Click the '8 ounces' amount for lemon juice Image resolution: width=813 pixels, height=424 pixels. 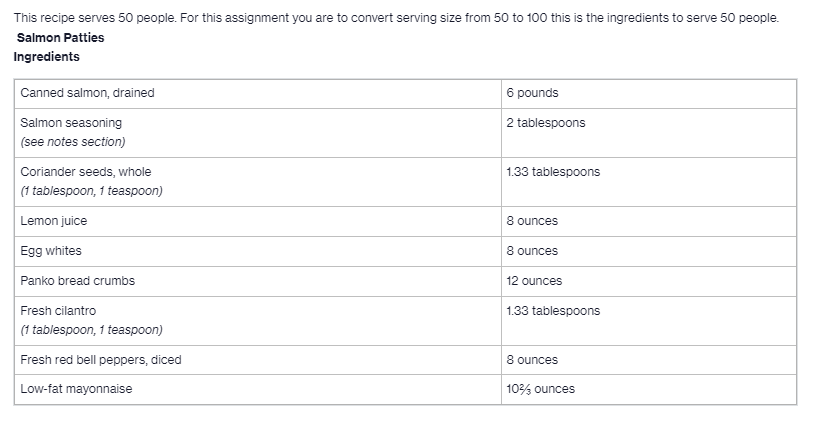(532, 221)
